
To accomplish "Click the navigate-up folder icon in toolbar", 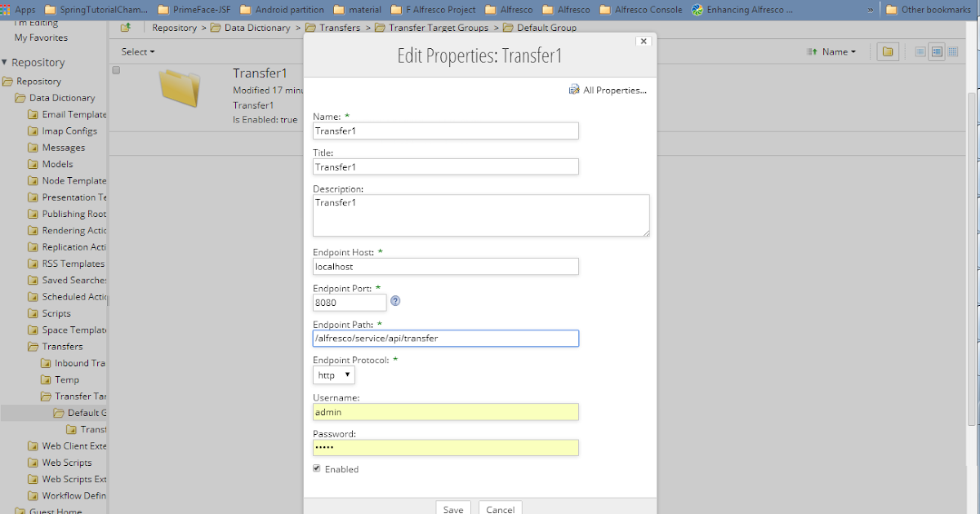I will click(x=127, y=27).
